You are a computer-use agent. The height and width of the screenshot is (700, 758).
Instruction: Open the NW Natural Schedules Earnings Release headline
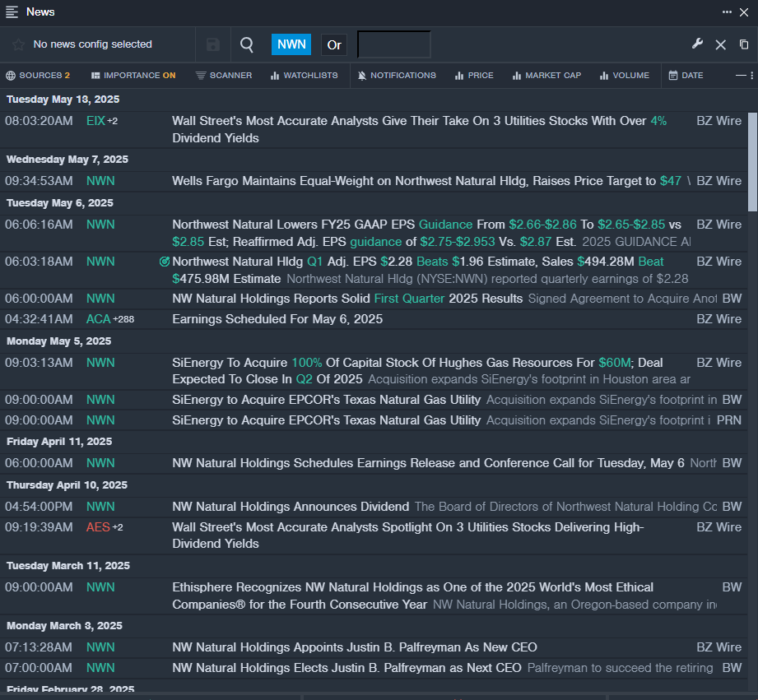(428, 463)
